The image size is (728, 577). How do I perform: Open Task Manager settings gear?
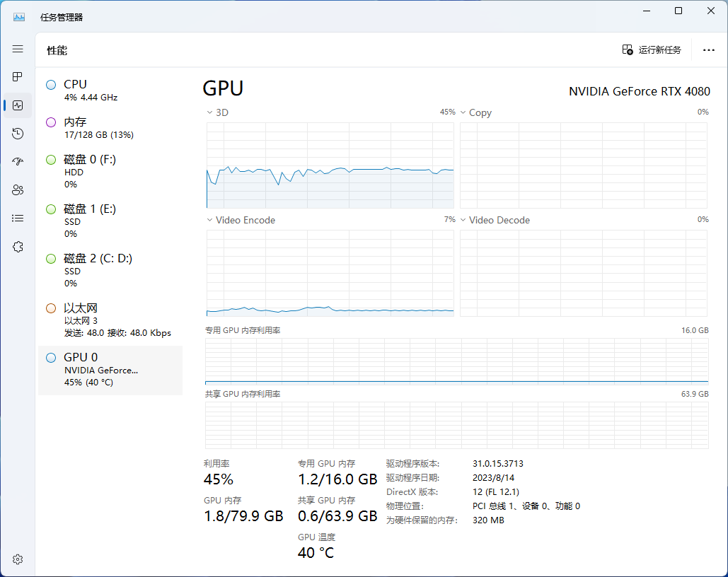point(18,559)
